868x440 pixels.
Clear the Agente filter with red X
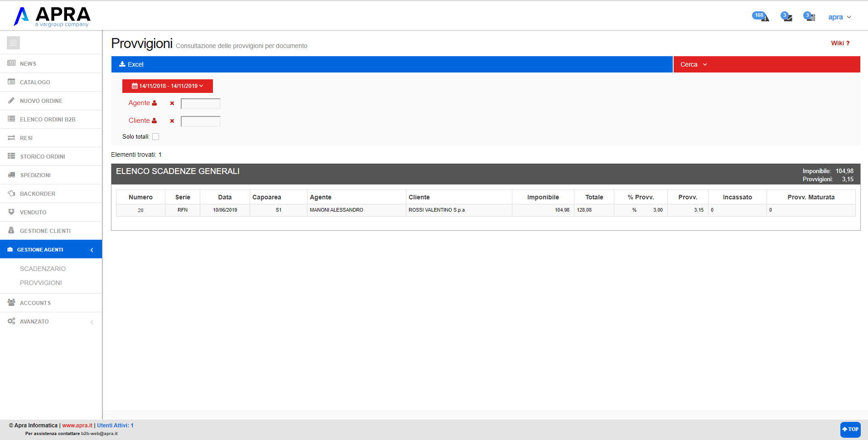pyautogui.click(x=172, y=103)
